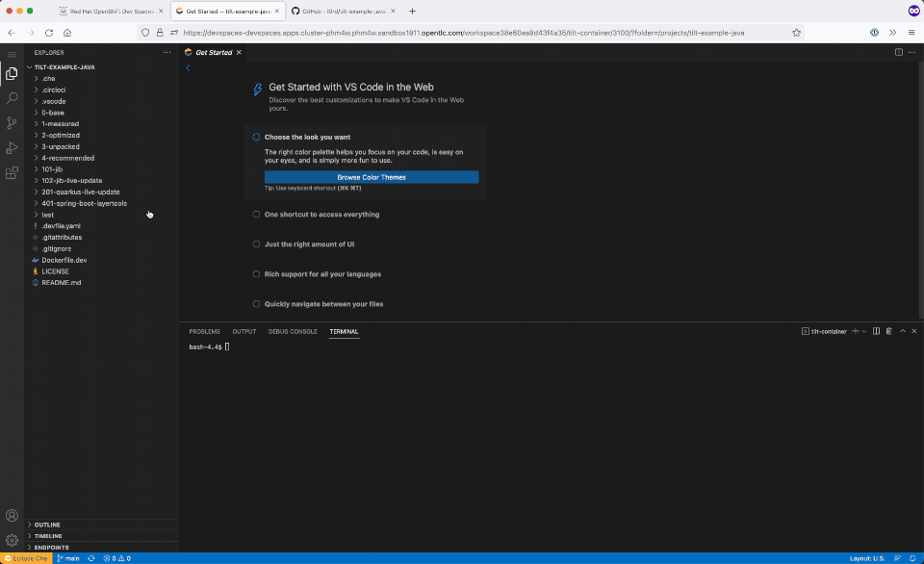924x564 pixels.
Task: Select 'Quickly navigate between your files' step
Action: [323, 304]
